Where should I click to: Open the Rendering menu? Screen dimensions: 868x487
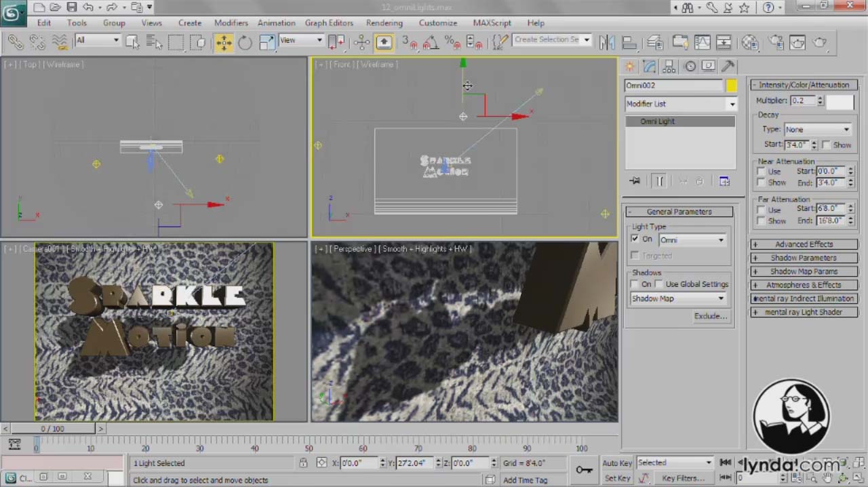point(384,22)
